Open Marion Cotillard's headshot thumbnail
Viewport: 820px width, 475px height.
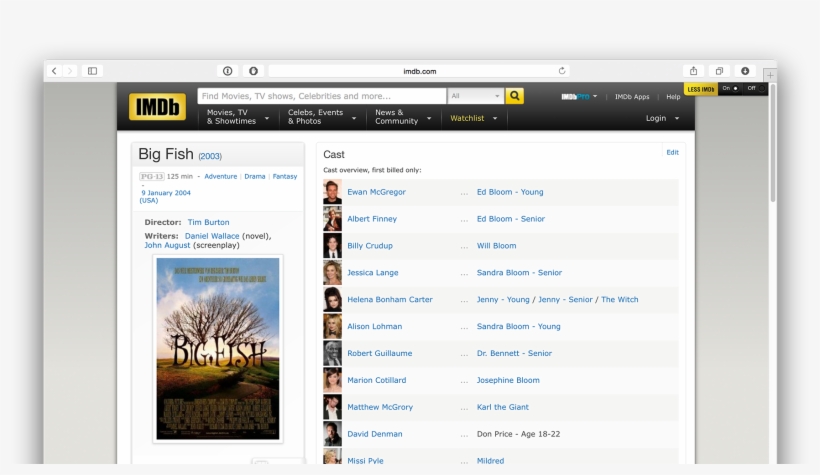332,380
